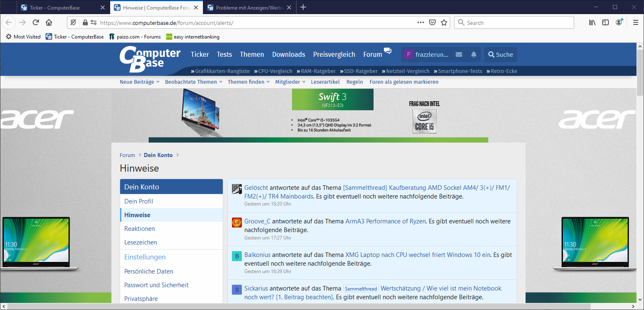Open Regeln link

coord(355,82)
